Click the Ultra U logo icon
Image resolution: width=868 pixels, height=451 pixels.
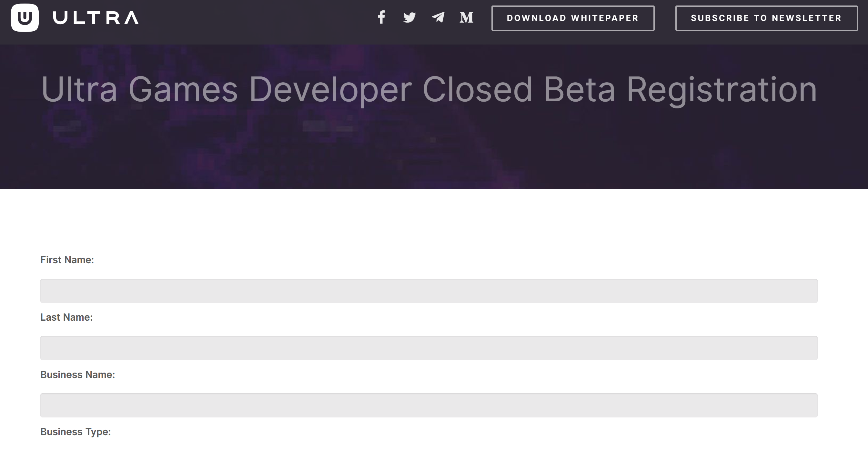click(25, 18)
